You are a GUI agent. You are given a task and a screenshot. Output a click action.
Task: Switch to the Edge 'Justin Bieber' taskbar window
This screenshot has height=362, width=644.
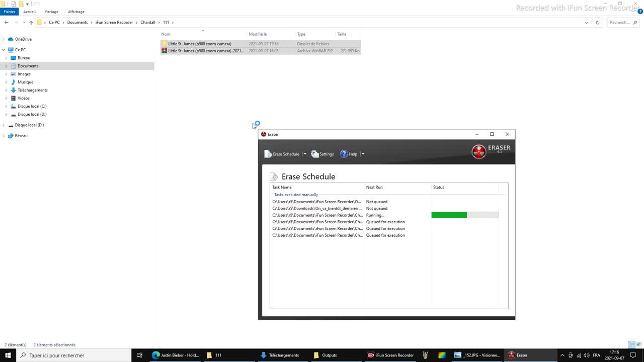coord(176,355)
